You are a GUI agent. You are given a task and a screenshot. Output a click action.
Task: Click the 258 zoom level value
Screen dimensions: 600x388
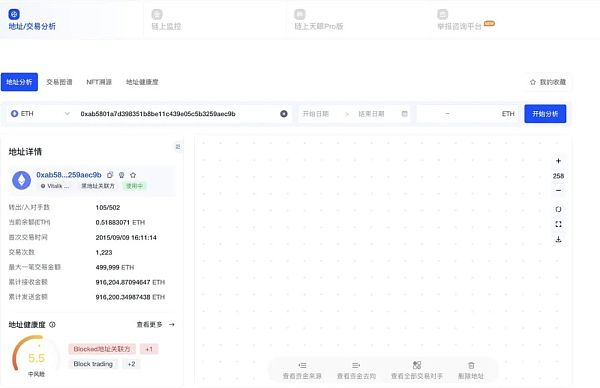point(558,176)
